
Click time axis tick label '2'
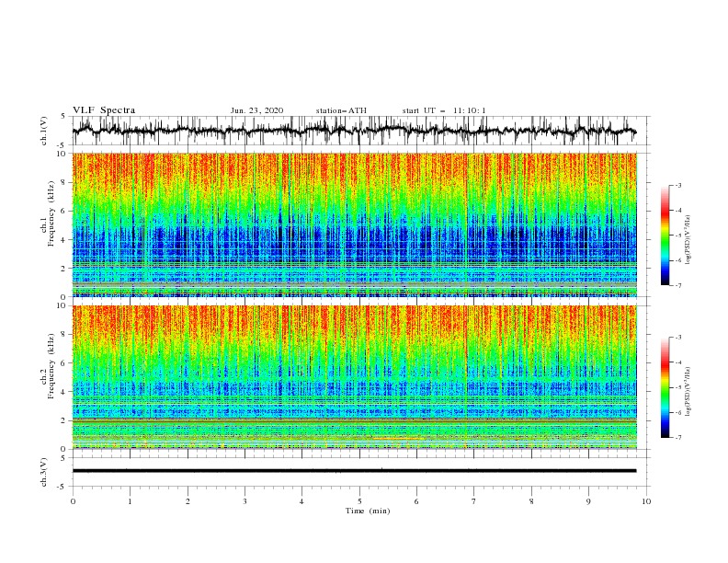tap(188, 501)
